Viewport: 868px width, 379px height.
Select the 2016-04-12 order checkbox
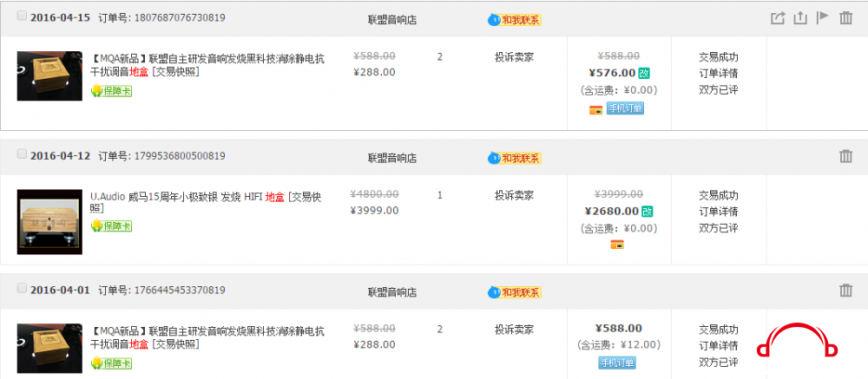[22, 154]
